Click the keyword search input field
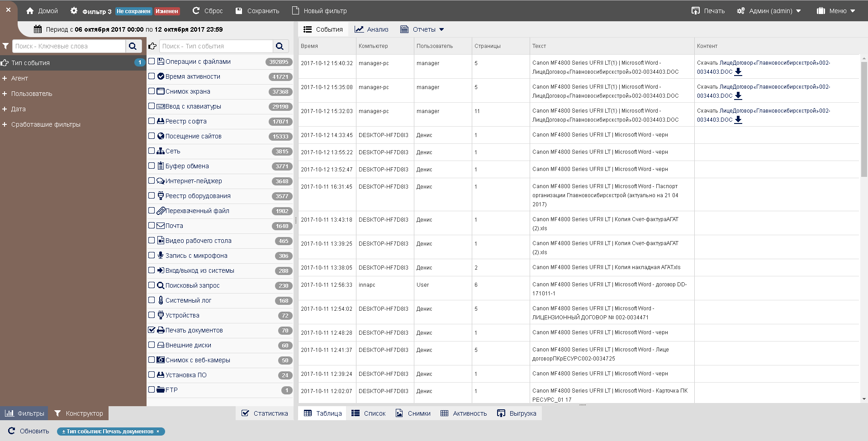Image resolution: width=868 pixels, height=441 pixels. [69, 46]
